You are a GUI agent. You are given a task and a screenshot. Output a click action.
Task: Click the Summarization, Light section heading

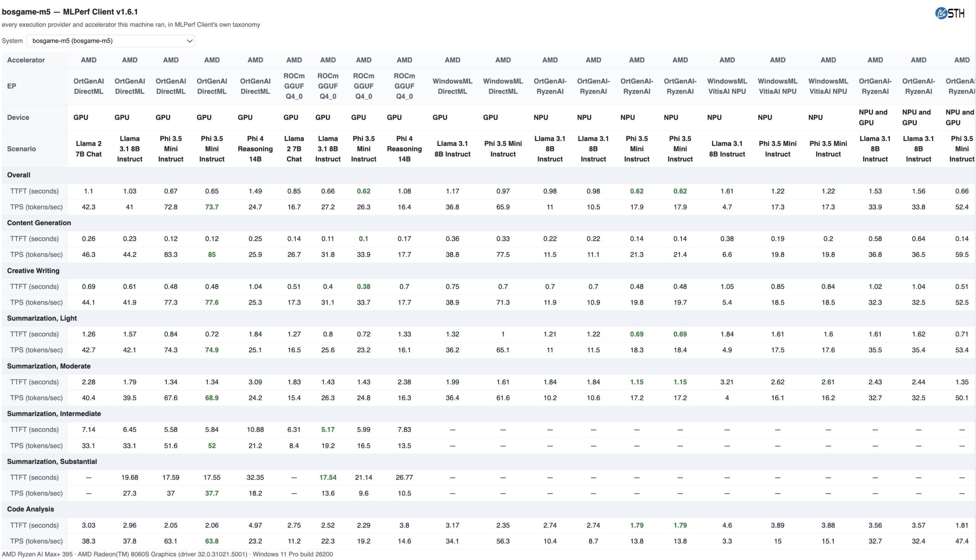click(42, 318)
